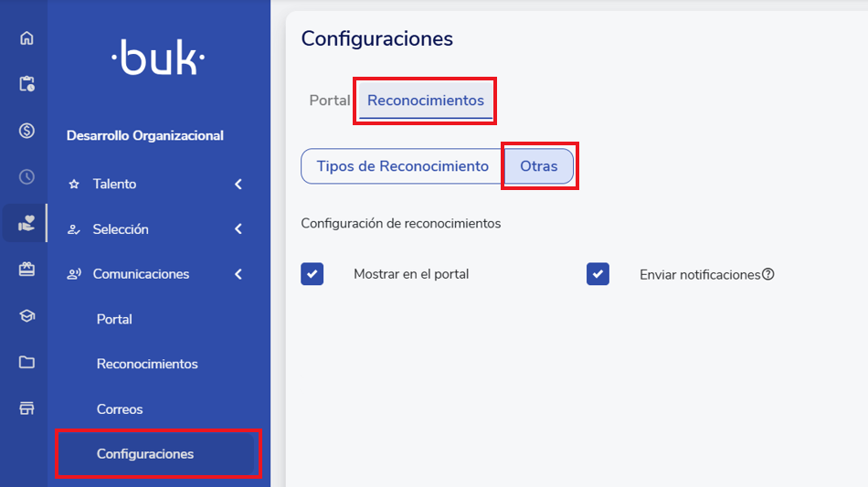Image resolution: width=868 pixels, height=487 pixels.
Task: Open the hand with heart icon
Action: 26,223
